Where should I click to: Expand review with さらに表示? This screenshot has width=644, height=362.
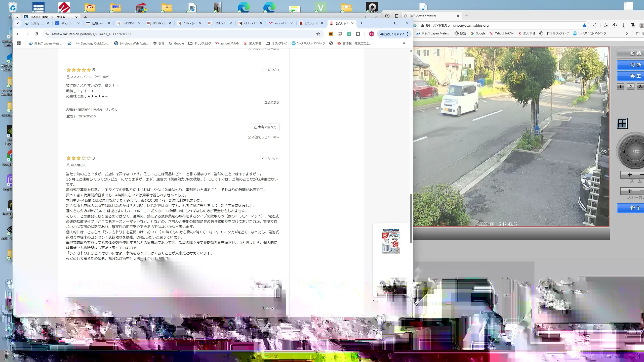[x=272, y=102]
